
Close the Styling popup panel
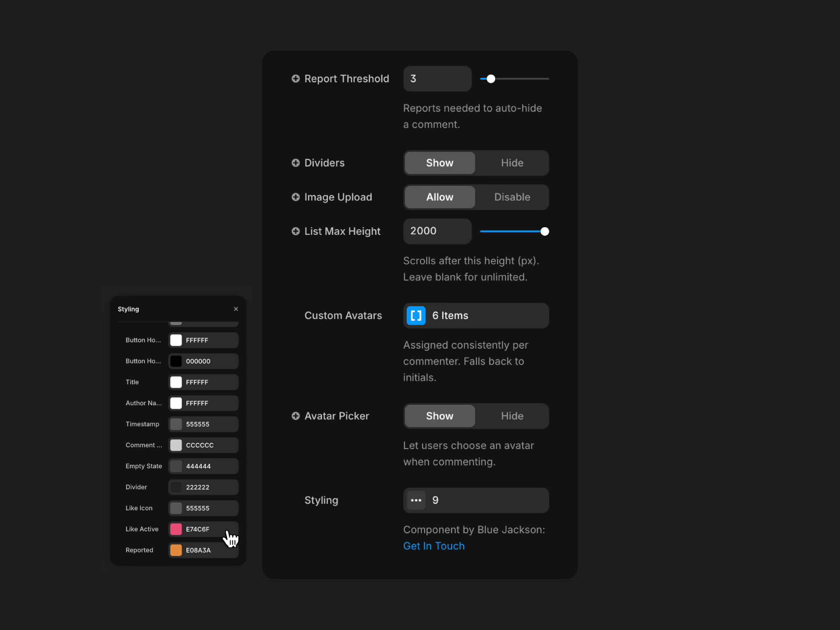pyautogui.click(x=236, y=309)
